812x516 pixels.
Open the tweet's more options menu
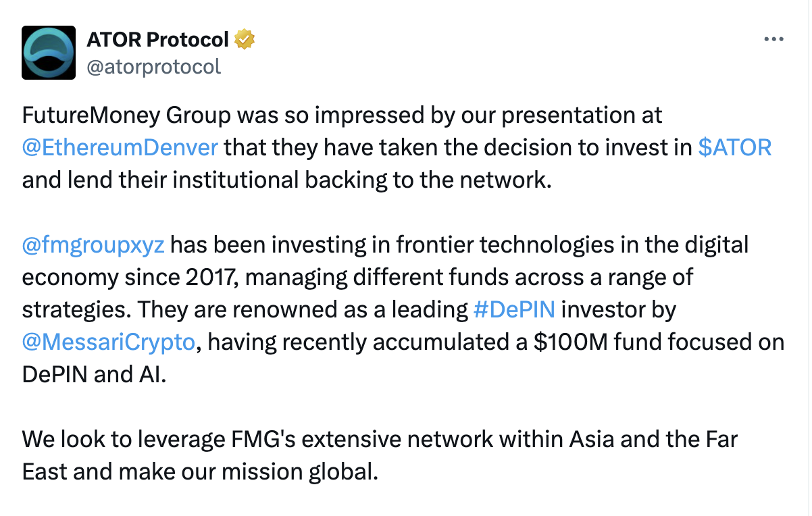pyautogui.click(x=773, y=39)
